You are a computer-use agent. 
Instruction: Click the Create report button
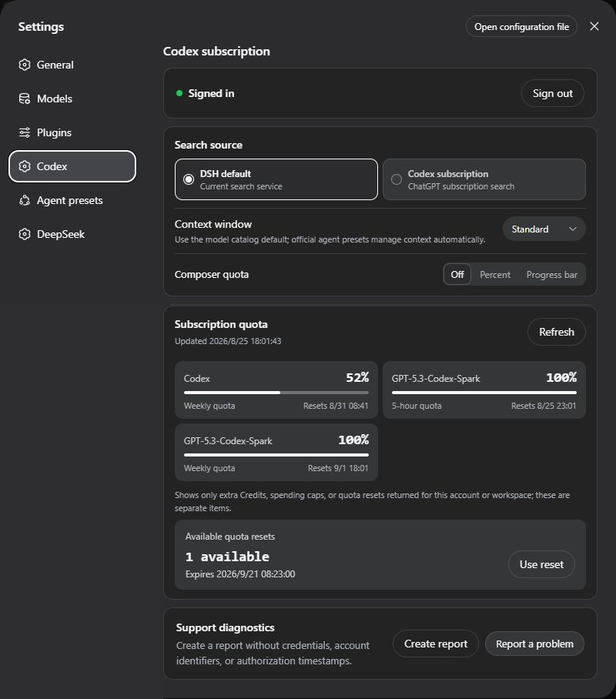(x=436, y=644)
